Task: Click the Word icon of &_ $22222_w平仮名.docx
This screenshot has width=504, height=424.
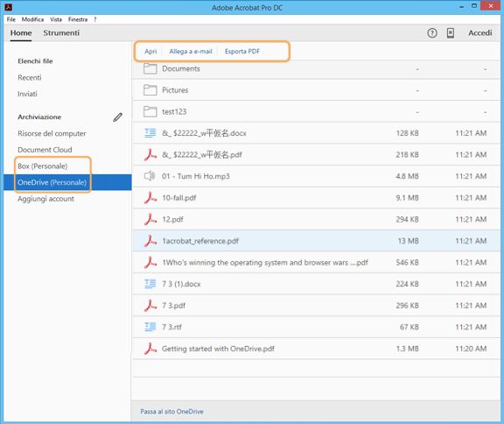Action: pos(150,133)
